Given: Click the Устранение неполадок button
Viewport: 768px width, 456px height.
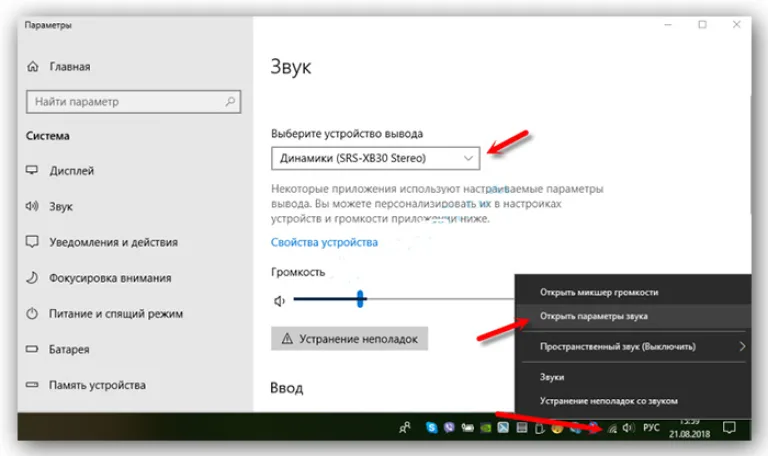Looking at the screenshot, I should pyautogui.click(x=349, y=338).
